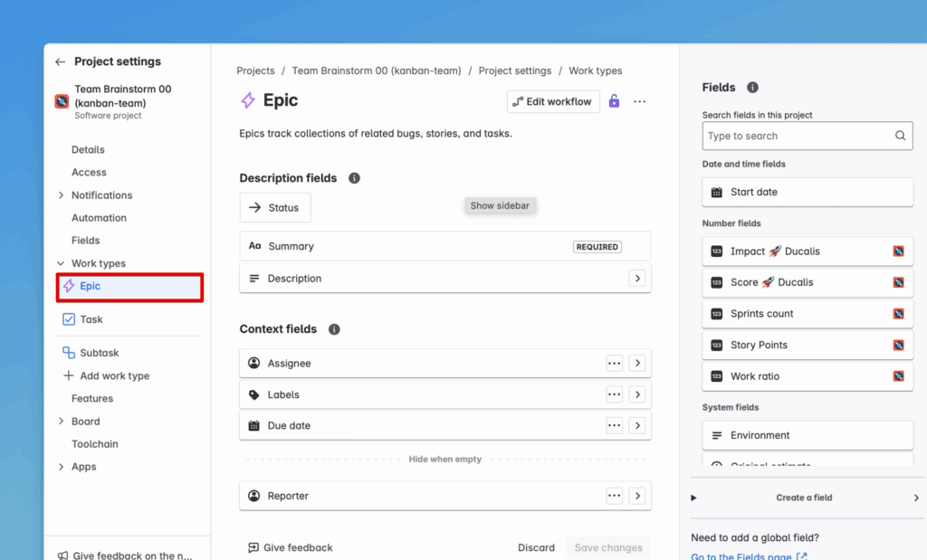927x560 pixels.
Task: Open the three-dots menu next to the lock
Action: point(640,101)
